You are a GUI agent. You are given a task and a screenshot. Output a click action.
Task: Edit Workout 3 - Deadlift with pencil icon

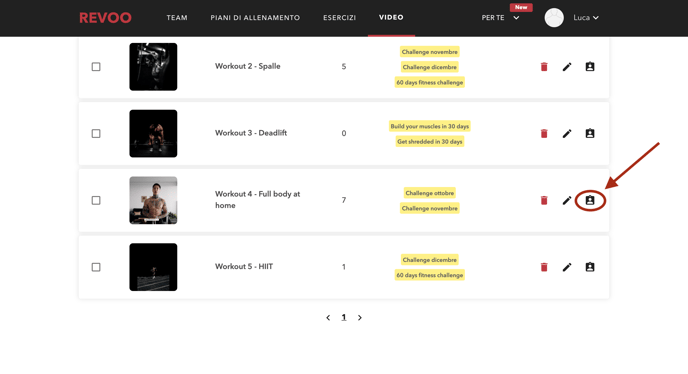point(567,133)
